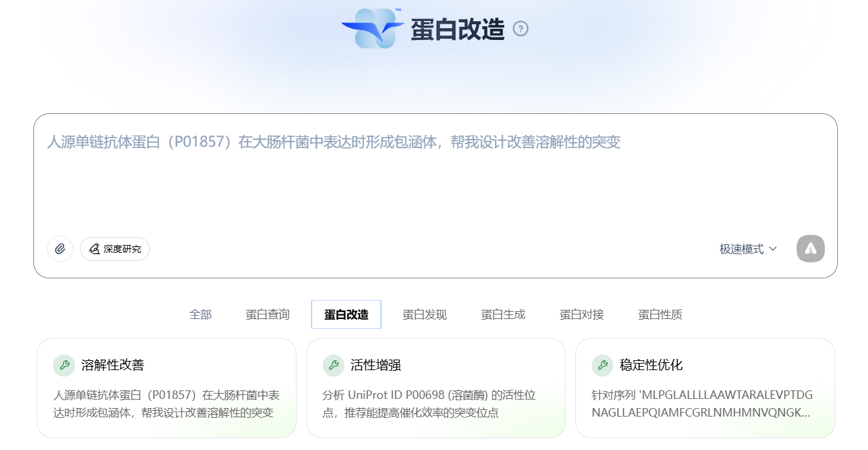Open the 极速模式 dropdown
Viewport: 868px width, 450px height.
tap(748, 249)
